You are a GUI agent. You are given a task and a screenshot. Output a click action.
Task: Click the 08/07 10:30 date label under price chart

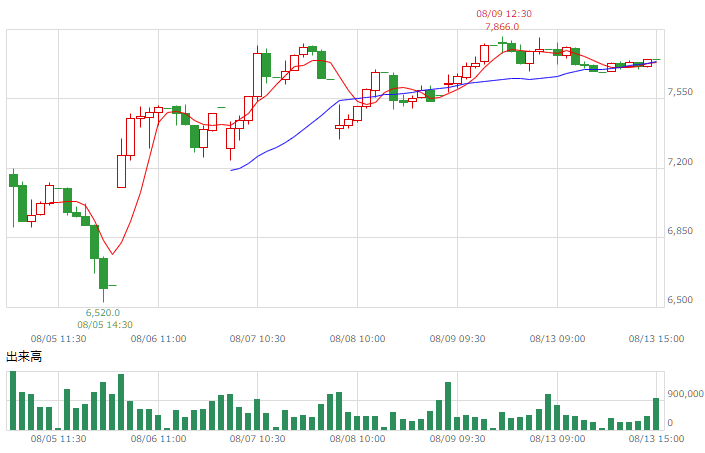point(257,338)
